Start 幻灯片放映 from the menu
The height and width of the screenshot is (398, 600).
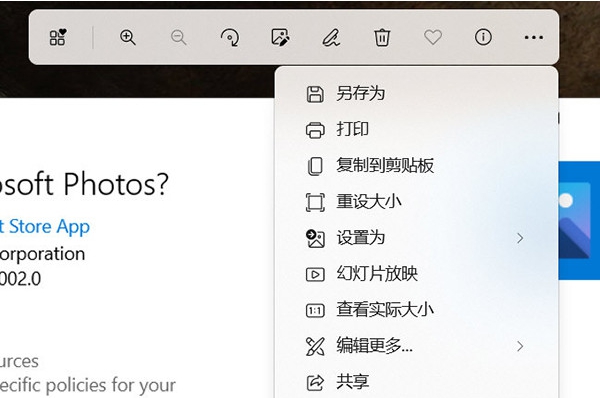[x=416, y=274]
